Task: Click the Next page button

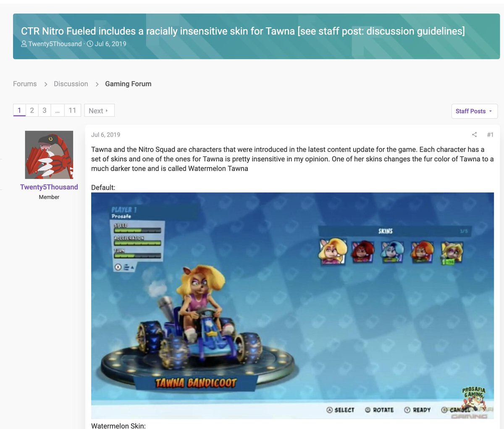Action: click(99, 111)
